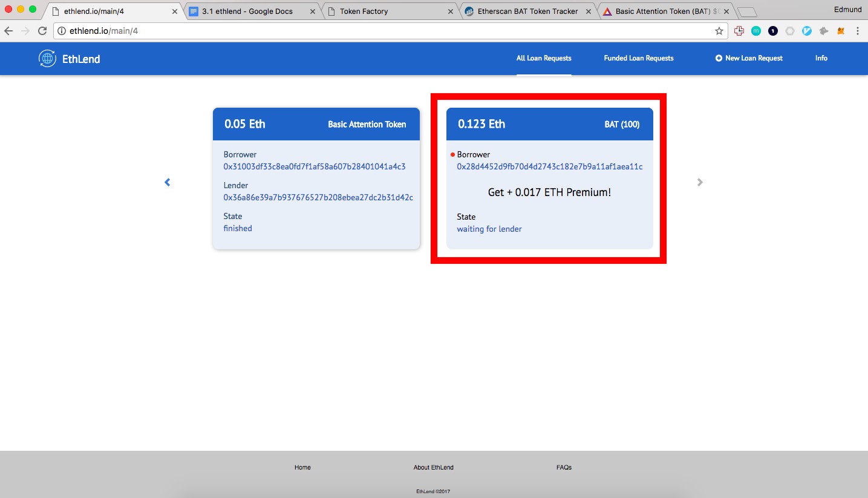Viewport: 868px width, 498px height.
Task: Open Chrome's three-dot menu
Action: (858, 31)
